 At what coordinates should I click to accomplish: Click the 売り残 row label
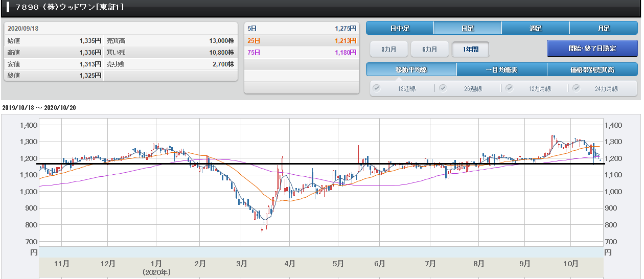point(116,64)
